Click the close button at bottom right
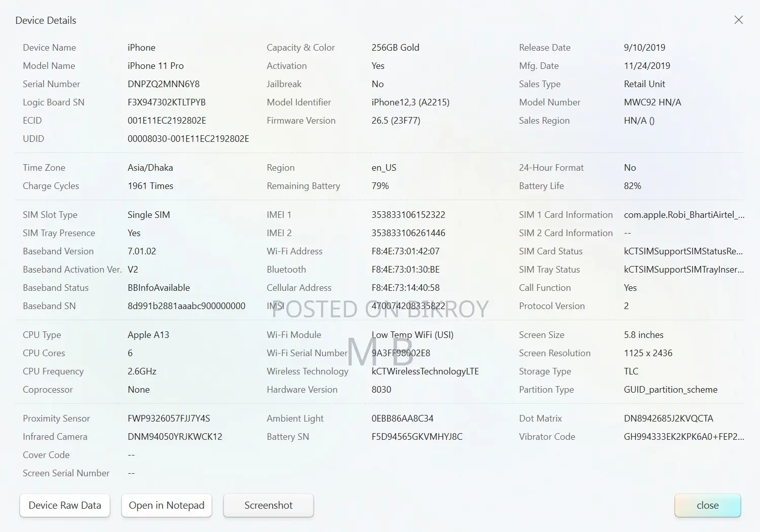Screen dimensions: 760x532 tap(708, 505)
